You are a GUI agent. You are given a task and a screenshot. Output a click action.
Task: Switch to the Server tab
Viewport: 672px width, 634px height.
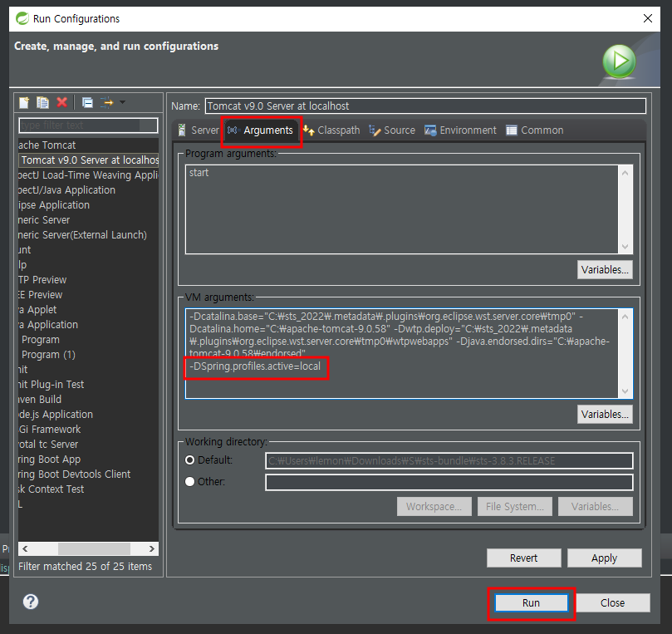[x=199, y=130]
